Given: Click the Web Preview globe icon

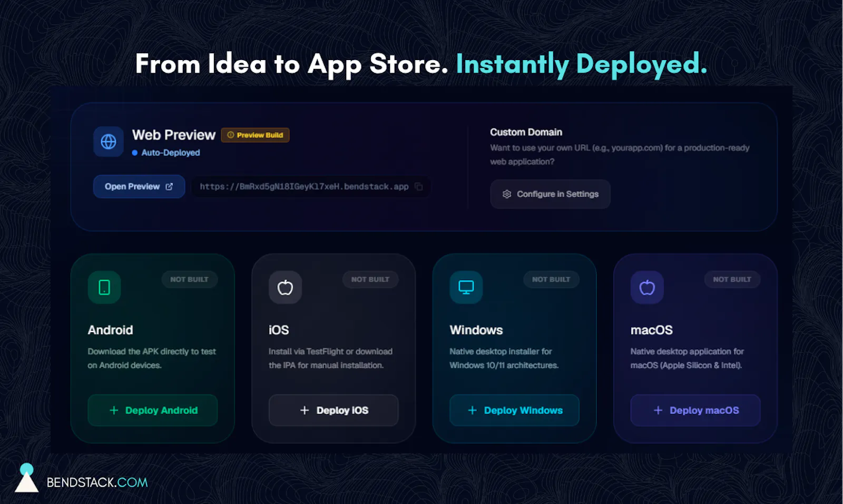Looking at the screenshot, I should [109, 142].
